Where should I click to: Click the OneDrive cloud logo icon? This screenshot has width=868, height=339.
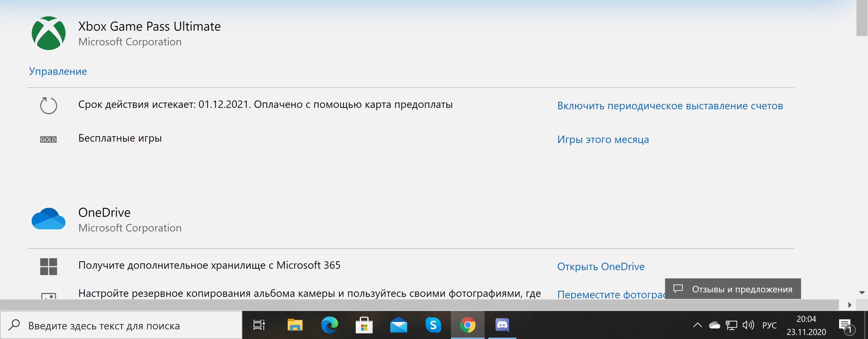[48, 219]
